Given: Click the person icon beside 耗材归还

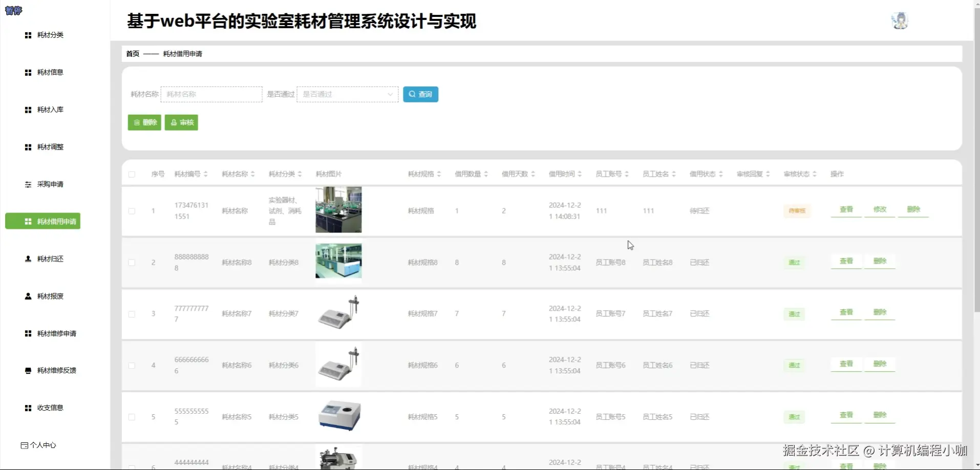Looking at the screenshot, I should (28, 259).
